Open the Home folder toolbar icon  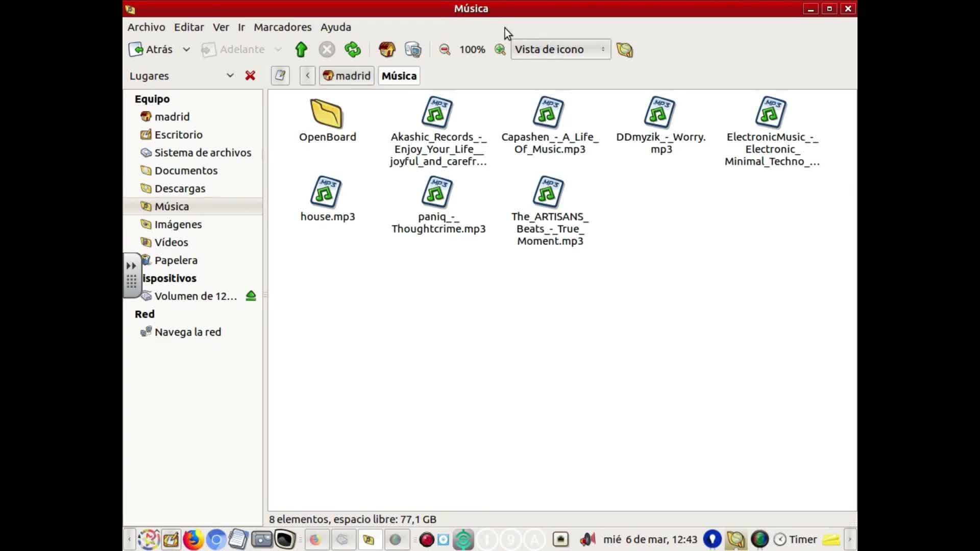tap(386, 49)
